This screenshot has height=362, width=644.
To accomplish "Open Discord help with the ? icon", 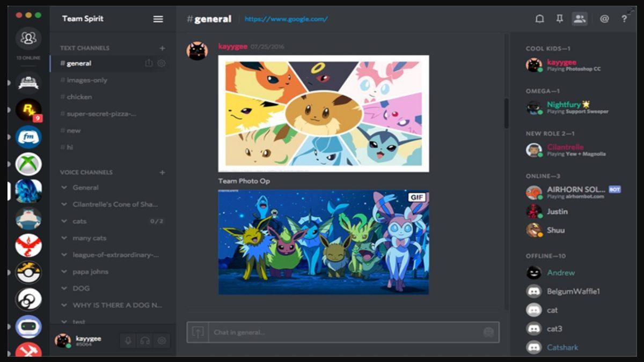I will [624, 19].
